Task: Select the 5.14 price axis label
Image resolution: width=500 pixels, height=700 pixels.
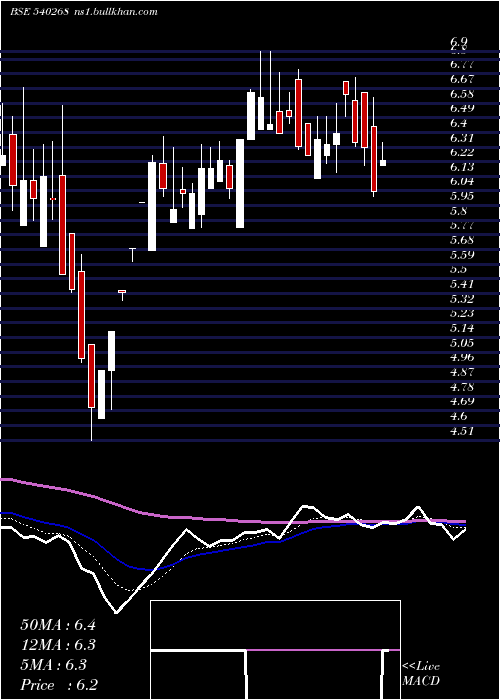Action: (x=462, y=328)
